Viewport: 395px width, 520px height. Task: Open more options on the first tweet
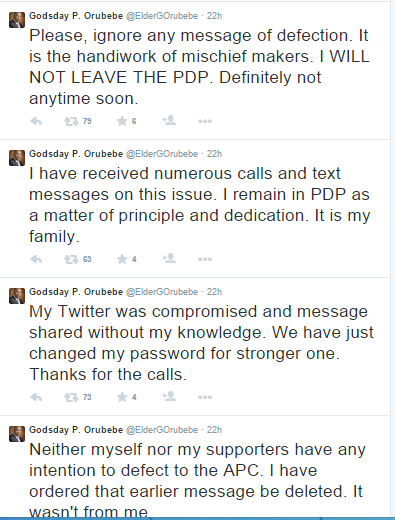[x=205, y=121]
